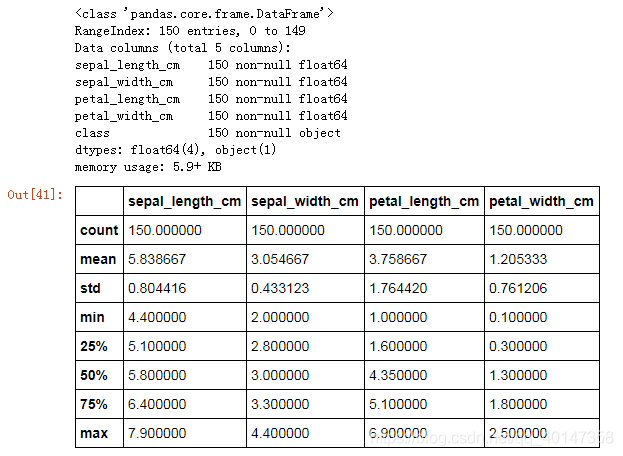Select the mean row label

click(x=98, y=259)
